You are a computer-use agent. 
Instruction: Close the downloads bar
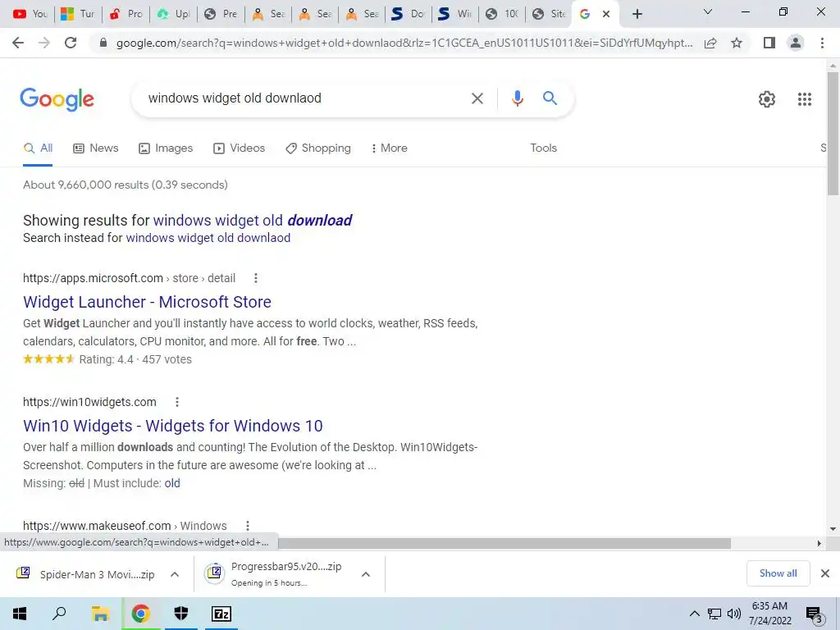[825, 573]
